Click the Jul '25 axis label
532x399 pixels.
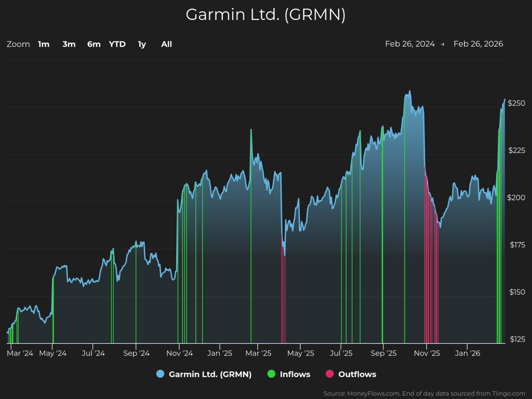click(x=341, y=353)
